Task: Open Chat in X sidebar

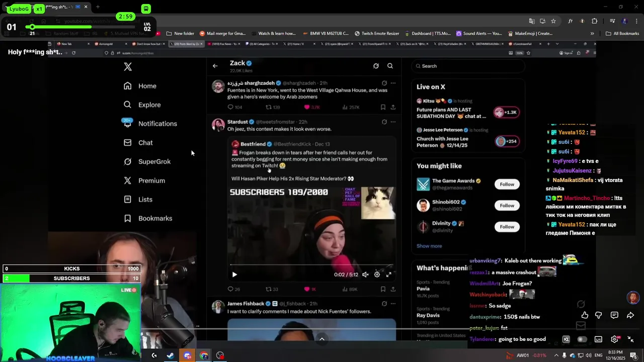Action: pyautogui.click(x=138, y=143)
